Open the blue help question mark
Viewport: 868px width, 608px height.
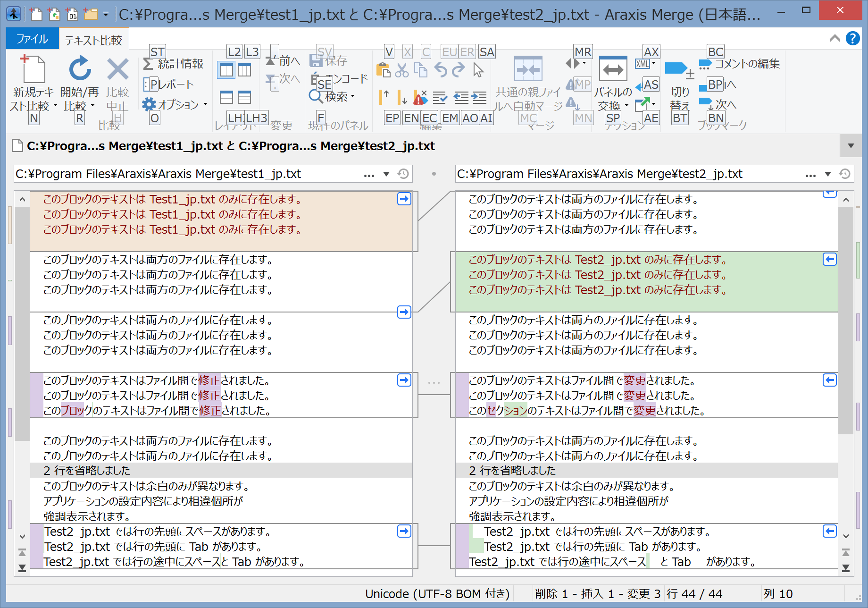pyautogui.click(x=852, y=38)
